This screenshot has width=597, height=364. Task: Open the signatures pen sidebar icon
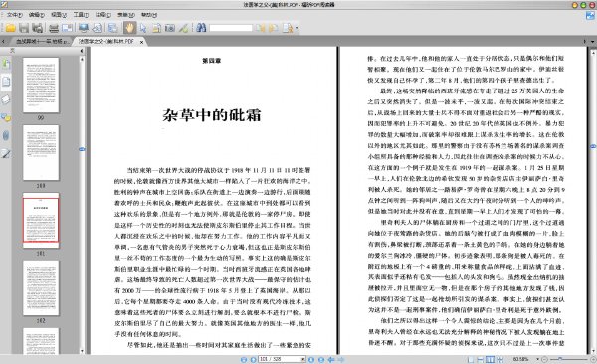[6, 154]
